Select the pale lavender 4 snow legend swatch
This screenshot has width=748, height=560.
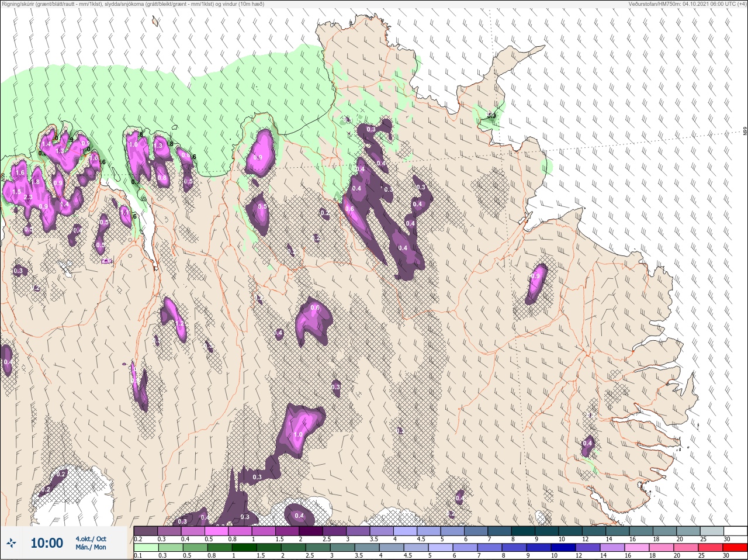(404, 531)
